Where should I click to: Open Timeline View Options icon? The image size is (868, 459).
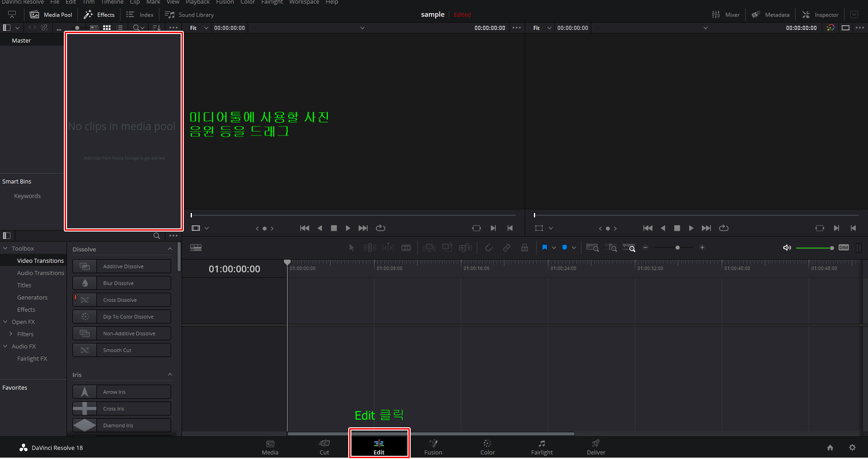point(196,247)
